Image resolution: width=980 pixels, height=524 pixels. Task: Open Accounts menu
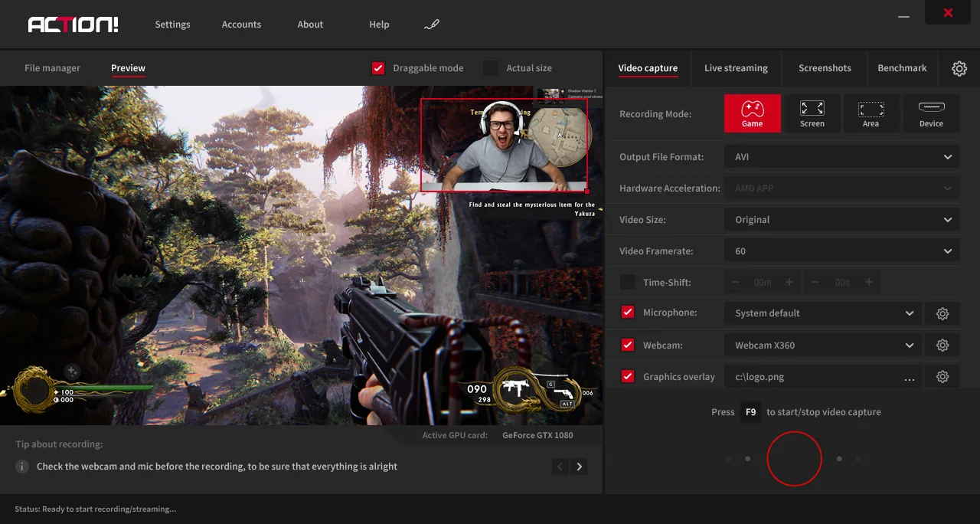[x=241, y=25]
